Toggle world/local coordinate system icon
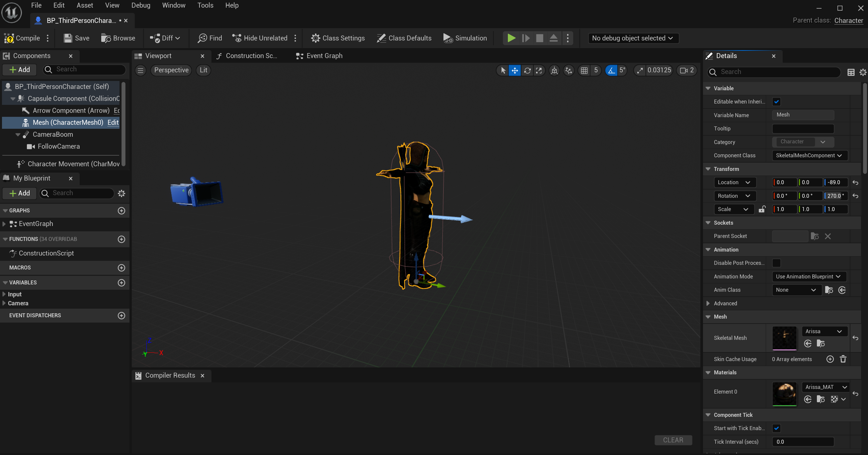The width and height of the screenshot is (868, 455). tap(554, 70)
